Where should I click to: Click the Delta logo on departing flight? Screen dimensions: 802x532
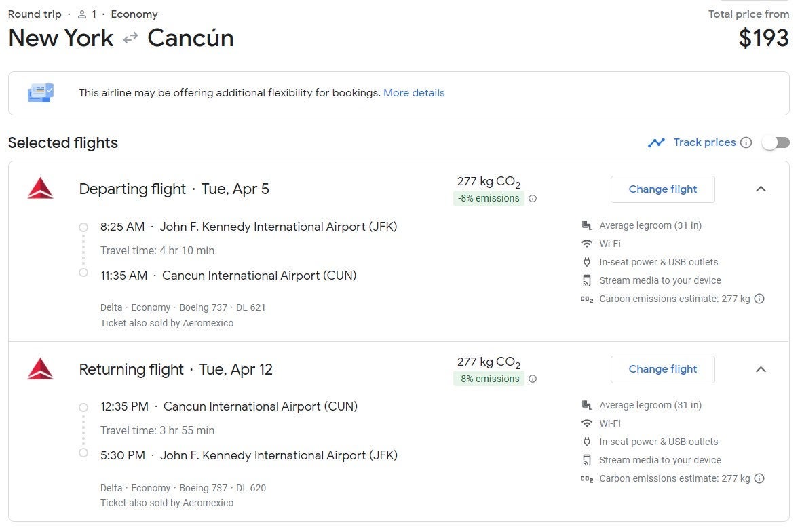coord(40,189)
